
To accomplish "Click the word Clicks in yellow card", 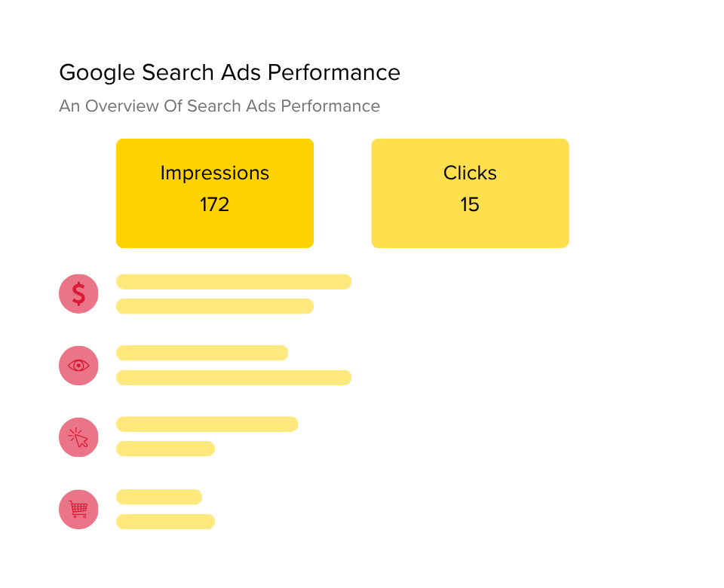I will [x=470, y=173].
